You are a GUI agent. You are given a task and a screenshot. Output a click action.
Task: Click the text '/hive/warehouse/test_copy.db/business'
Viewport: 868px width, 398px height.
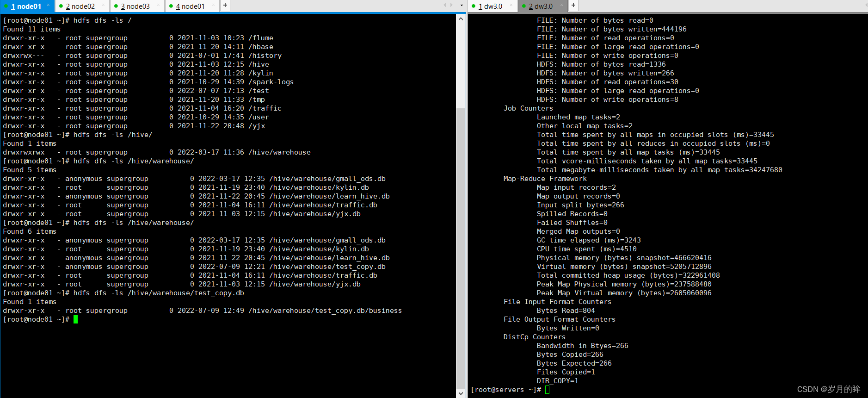(x=325, y=311)
